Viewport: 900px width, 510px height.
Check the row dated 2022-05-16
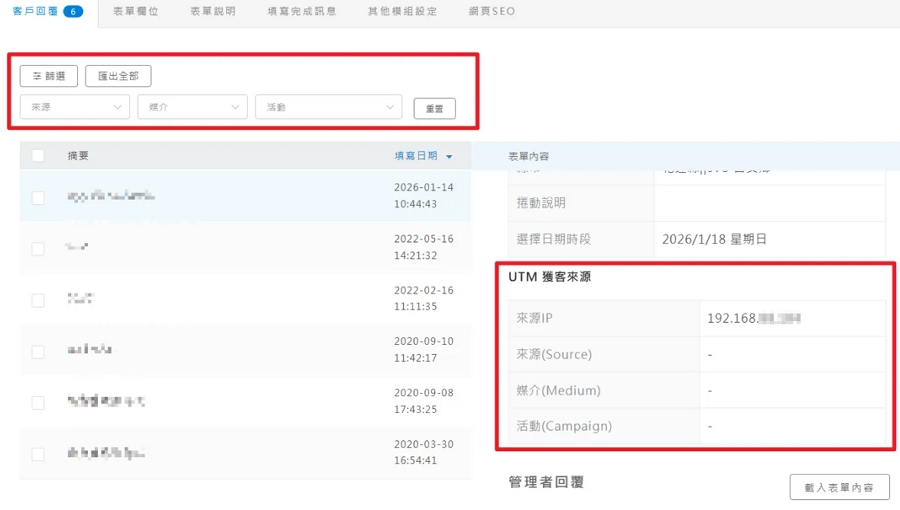click(x=38, y=249)
